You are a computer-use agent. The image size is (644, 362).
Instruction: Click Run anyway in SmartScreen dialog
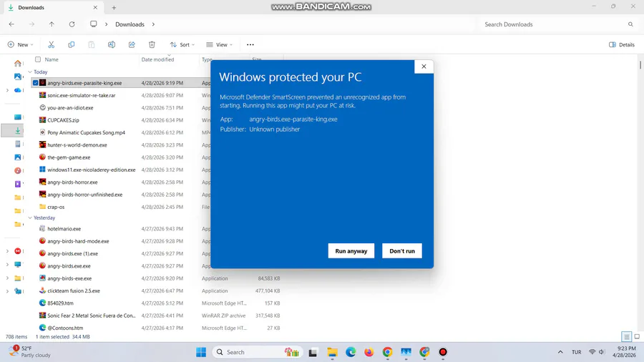[351, 251]
